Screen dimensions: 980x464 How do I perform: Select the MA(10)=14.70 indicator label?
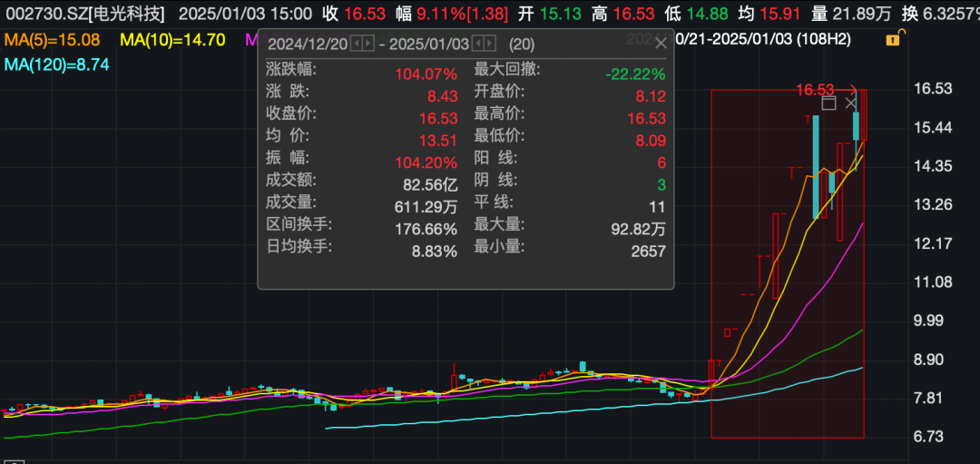point(172,41)
